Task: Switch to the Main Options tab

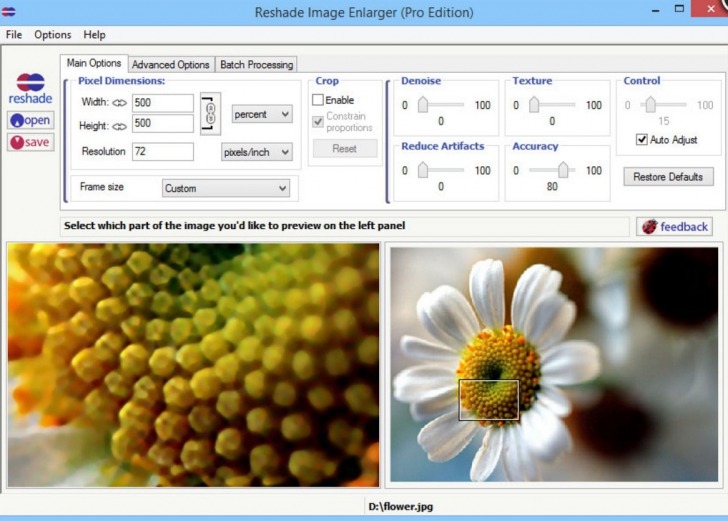Action: pos(94,63)
